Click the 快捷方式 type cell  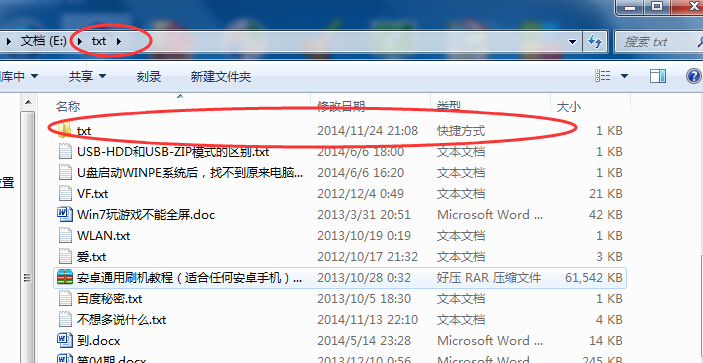point(461,130)
